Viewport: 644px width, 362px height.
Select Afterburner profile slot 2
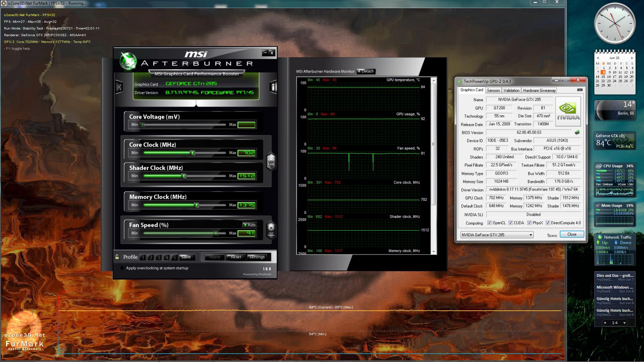tap(151, 257)
